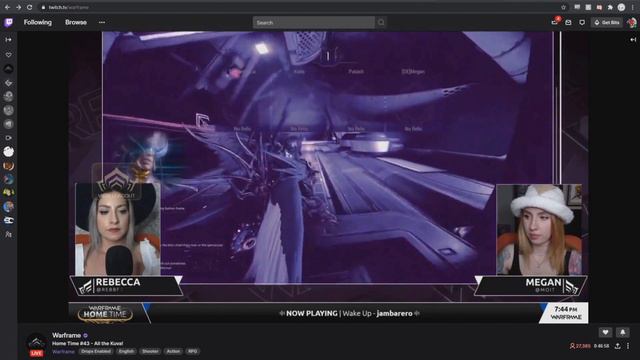Select the Shooter tag

click(150, 351)
